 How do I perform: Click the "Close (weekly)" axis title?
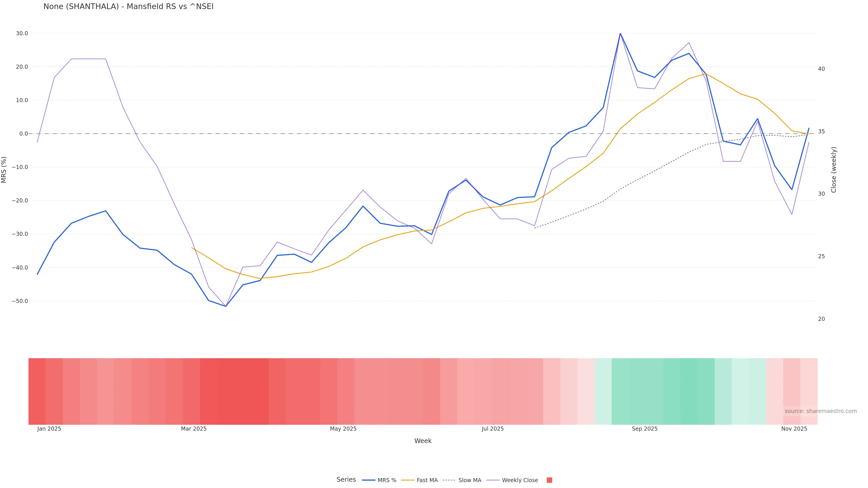[834, 170]
